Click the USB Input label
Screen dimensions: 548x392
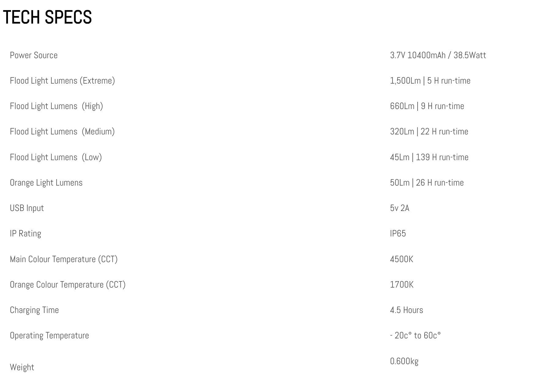coord(27,208)
